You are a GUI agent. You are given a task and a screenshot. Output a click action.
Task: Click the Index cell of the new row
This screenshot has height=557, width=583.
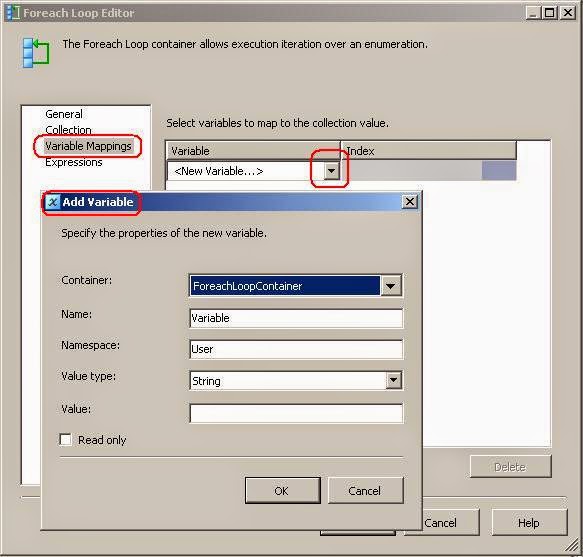point(429,171)
